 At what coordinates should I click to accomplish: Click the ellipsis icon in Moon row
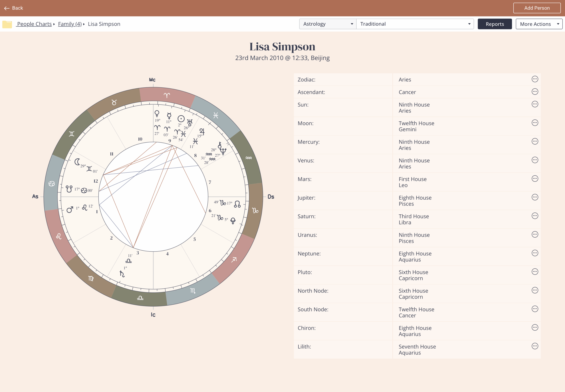click(x=535, y=123)
